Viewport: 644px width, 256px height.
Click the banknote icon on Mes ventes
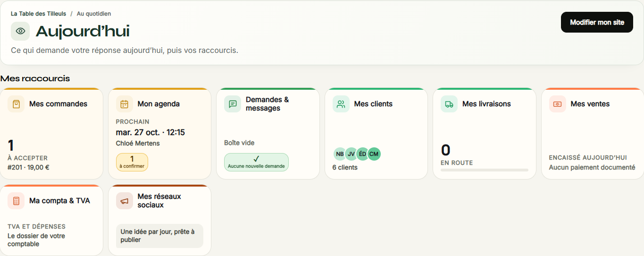558,104
